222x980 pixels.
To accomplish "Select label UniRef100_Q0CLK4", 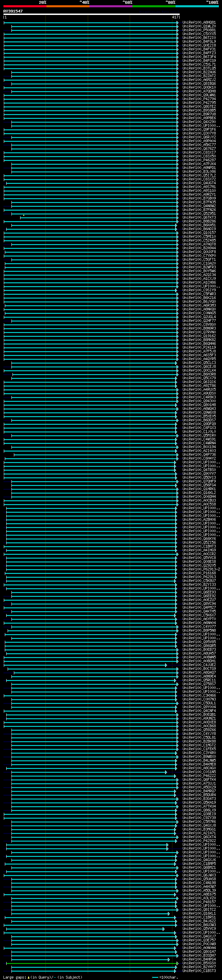I will click(199, 371).
